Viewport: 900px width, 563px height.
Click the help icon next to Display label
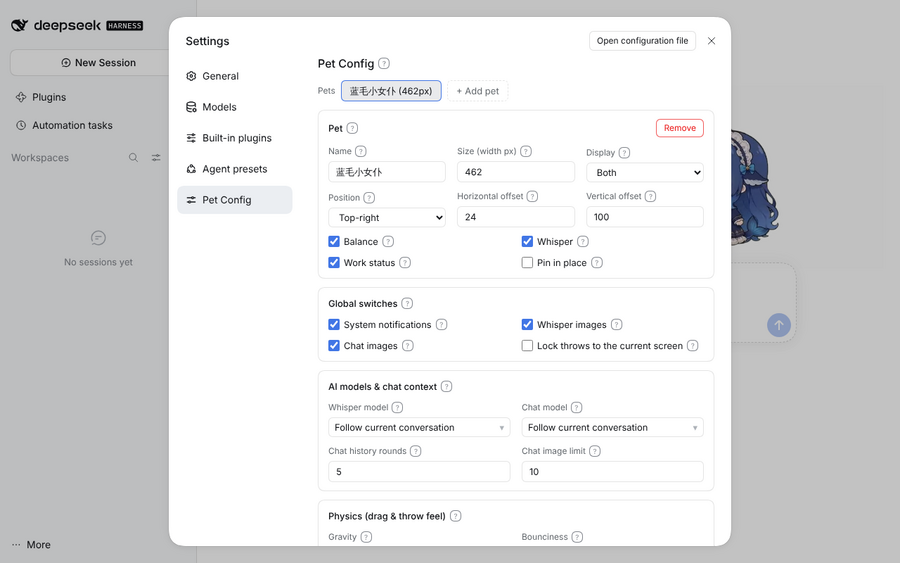pyautogui.click(x=624, y=153)
